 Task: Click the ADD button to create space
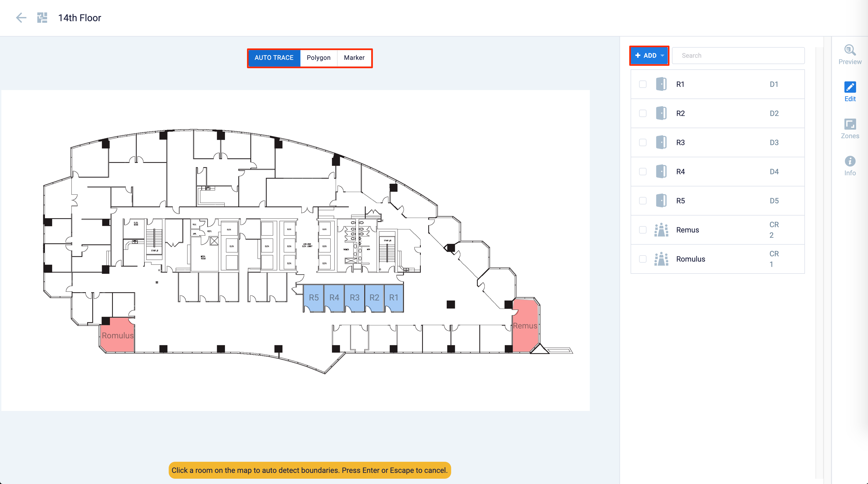[x=649, y=55]
